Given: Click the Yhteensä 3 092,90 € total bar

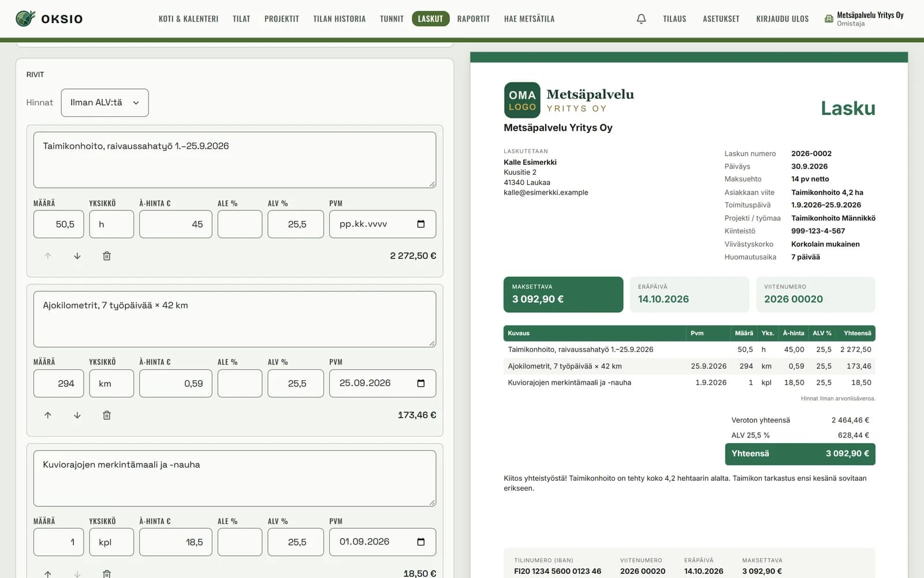Looking at the screenshot, I should pyautogui.click(x=800, y=454).
